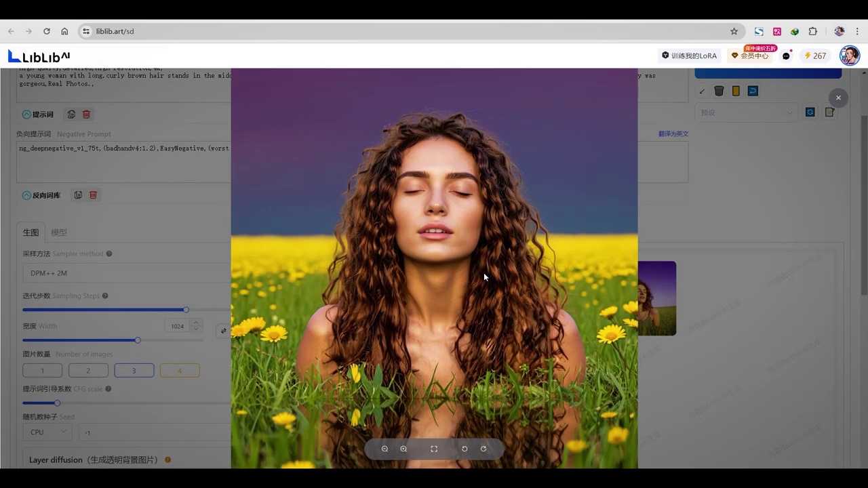Show help for Sampling Steps
Viewport: 868px width, 488px height.
tap(105, 296)
